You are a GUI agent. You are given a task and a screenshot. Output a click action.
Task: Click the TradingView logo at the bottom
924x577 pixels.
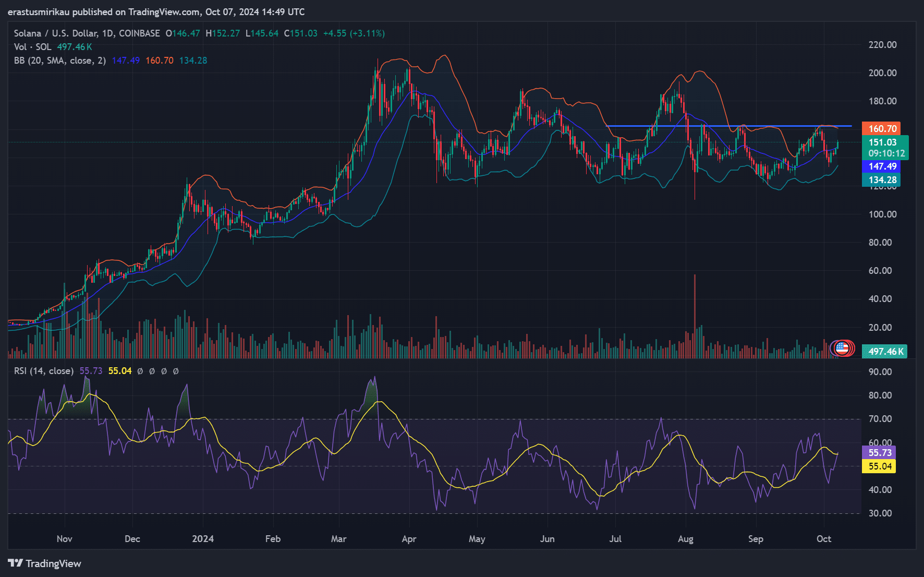(x=44, y=563)
